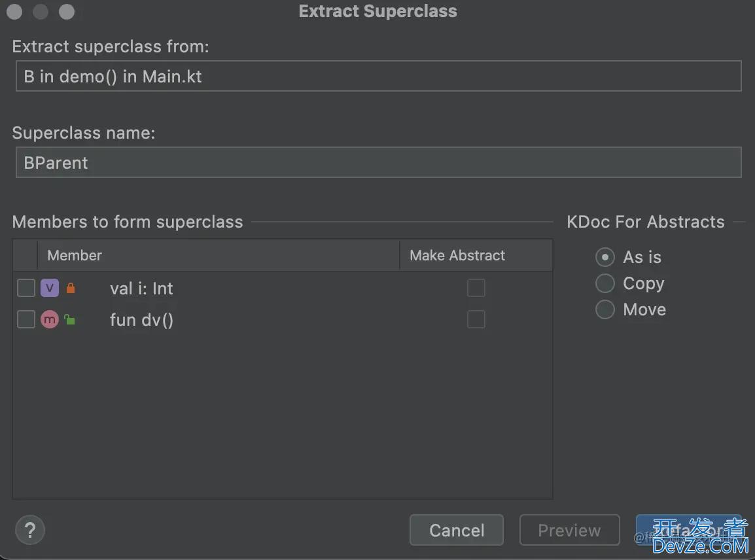Image resolution: width=755 pixels, height=560 pixels.
Task: Tick Make Abstract checkbox in the fun dv() row
Action: (x=476, y=319)
